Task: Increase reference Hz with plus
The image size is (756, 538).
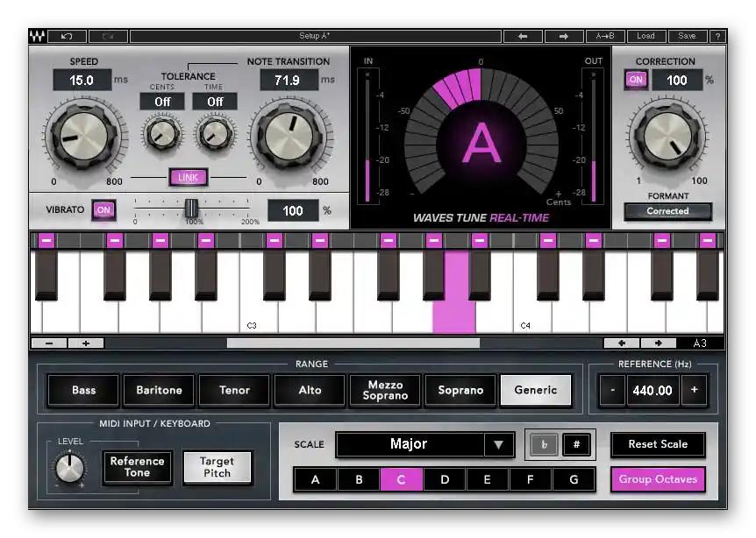Action: coord(695,390)
